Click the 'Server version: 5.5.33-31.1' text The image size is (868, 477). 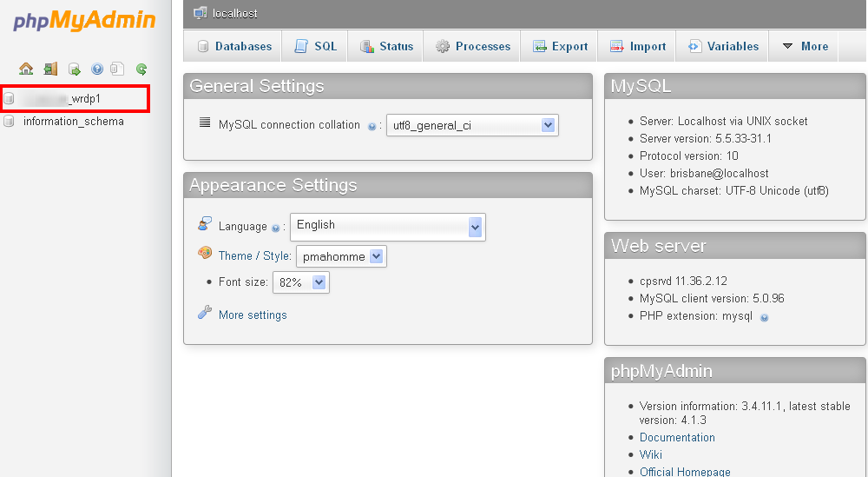click(x=705, y=138)
